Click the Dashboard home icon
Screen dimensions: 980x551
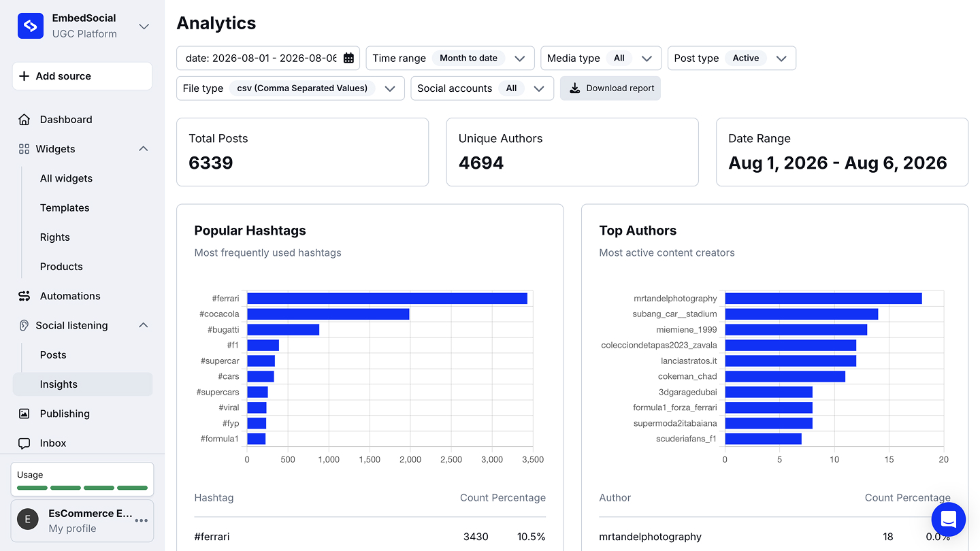[x=24, y=120]
